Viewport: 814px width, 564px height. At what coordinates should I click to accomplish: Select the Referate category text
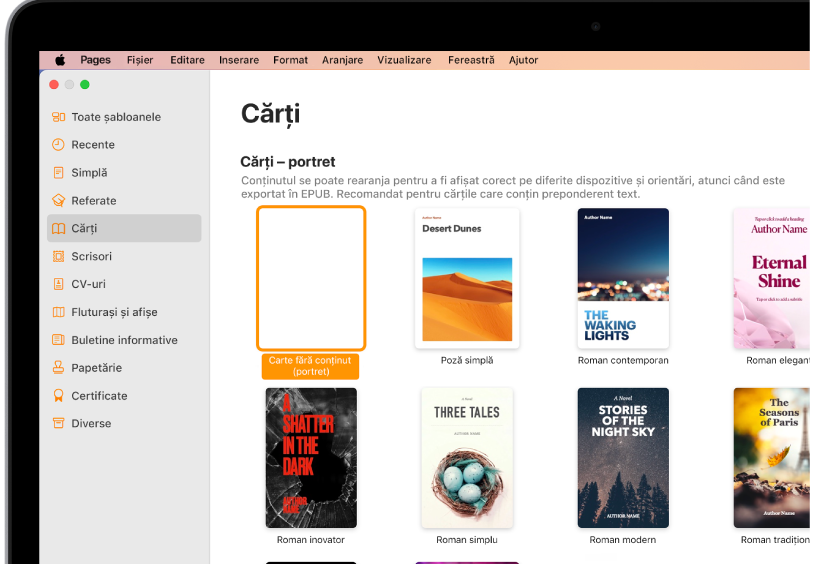click(94, 200)
